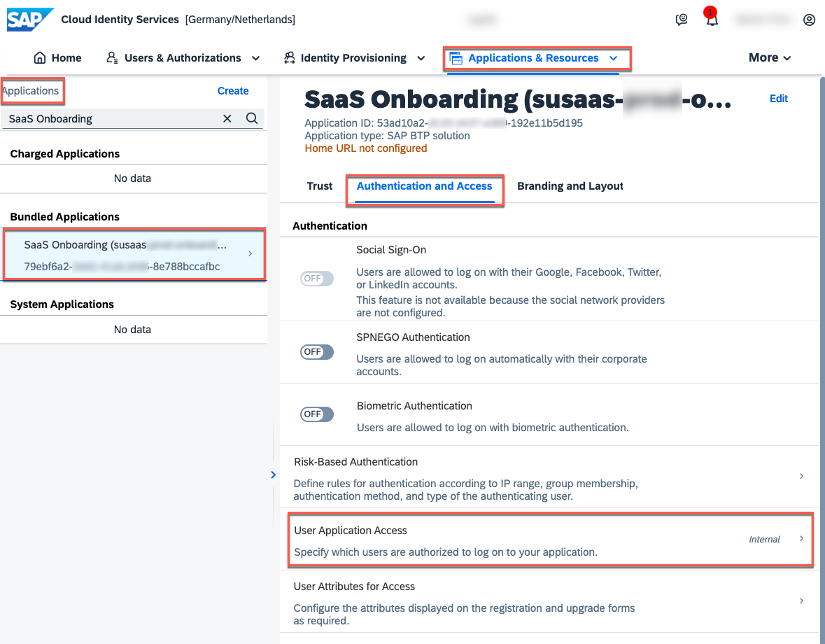Open Applications & Resources menu

(x=533, y=58)
